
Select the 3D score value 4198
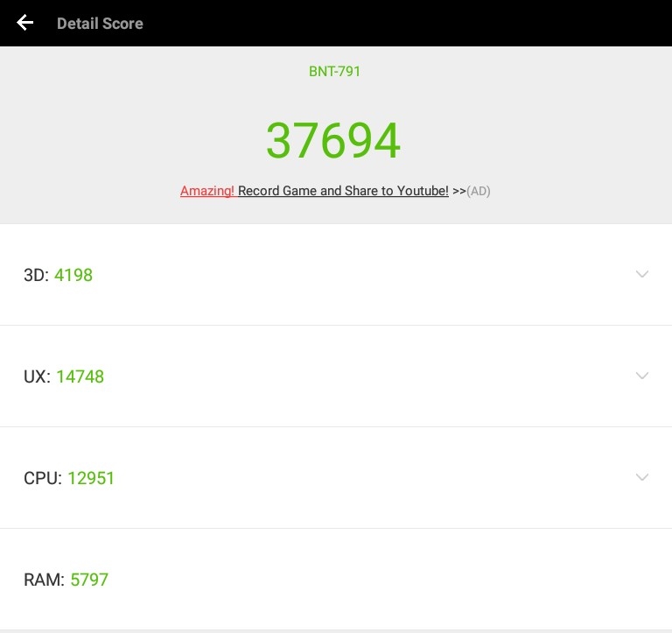73,275
